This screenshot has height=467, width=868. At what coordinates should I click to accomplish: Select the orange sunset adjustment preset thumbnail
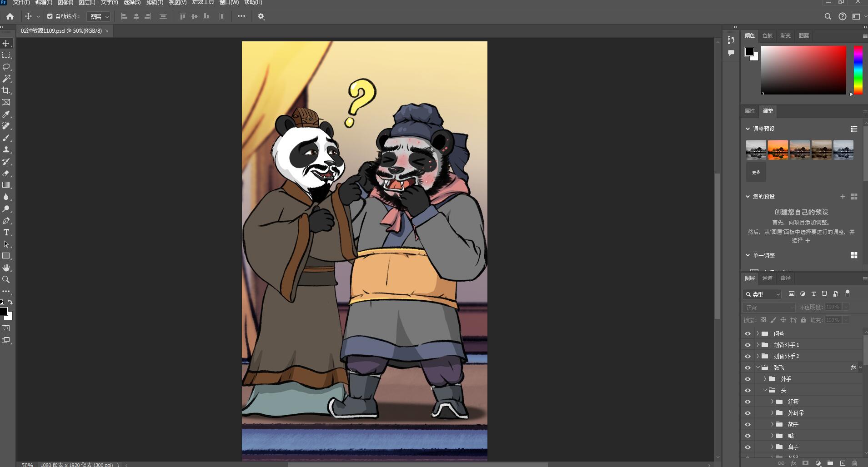(x=778, y=150)
